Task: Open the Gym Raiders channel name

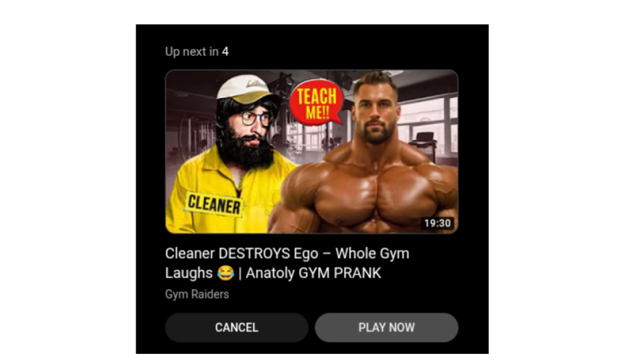Action: click(197, 294)
